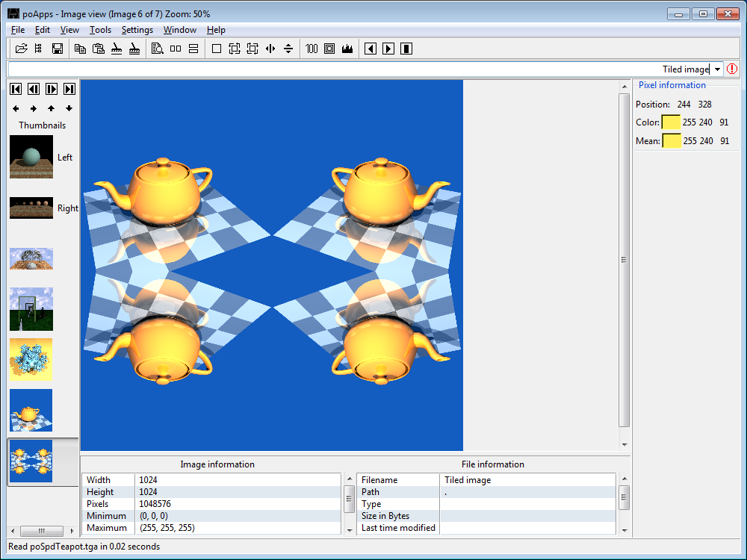This screenshot has width=747, height=560.
Task: Click image view scroll up arrow
Action: coord(624,87)
